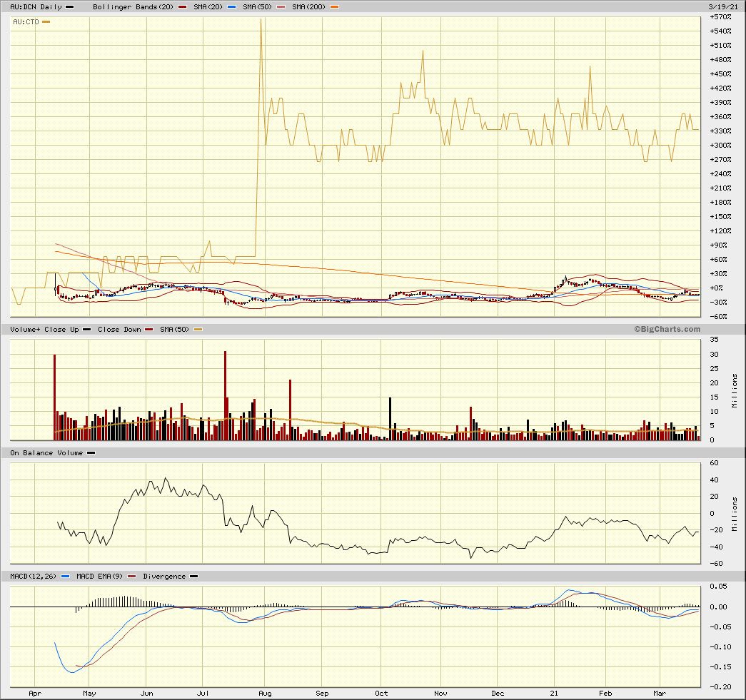
Task: Select the pink SMA(50) swatch in price legend
Action: point(281,6)
